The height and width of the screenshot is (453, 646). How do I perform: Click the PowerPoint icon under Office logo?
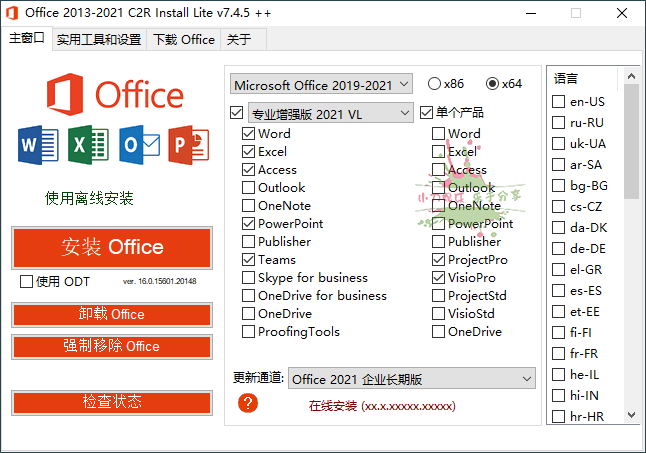click(188, 145)
